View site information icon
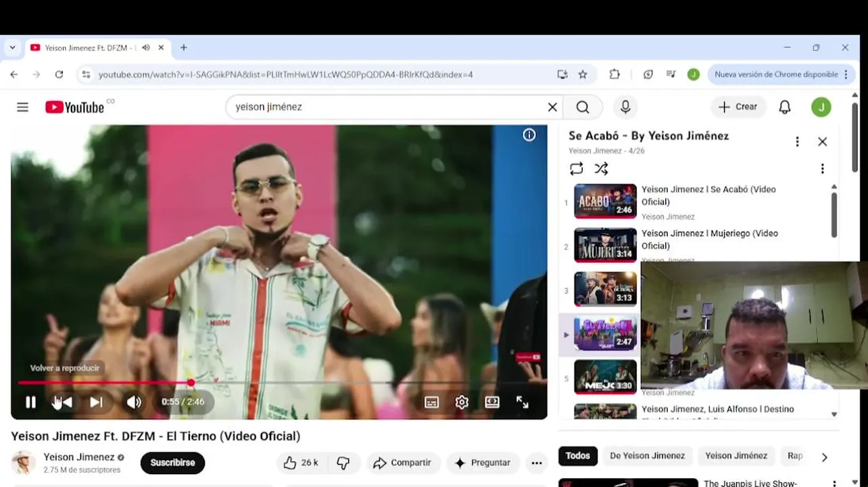Screen dimensions: 868x487 [86, 74]
